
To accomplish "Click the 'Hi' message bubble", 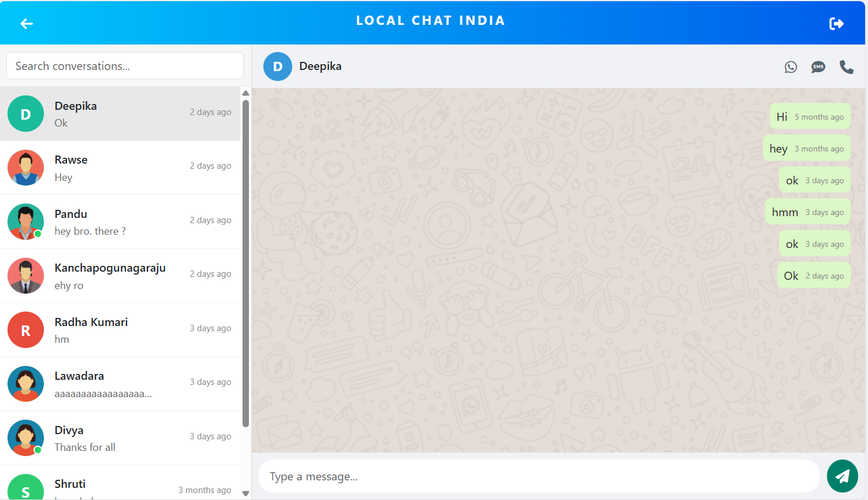I will point(810,117).
